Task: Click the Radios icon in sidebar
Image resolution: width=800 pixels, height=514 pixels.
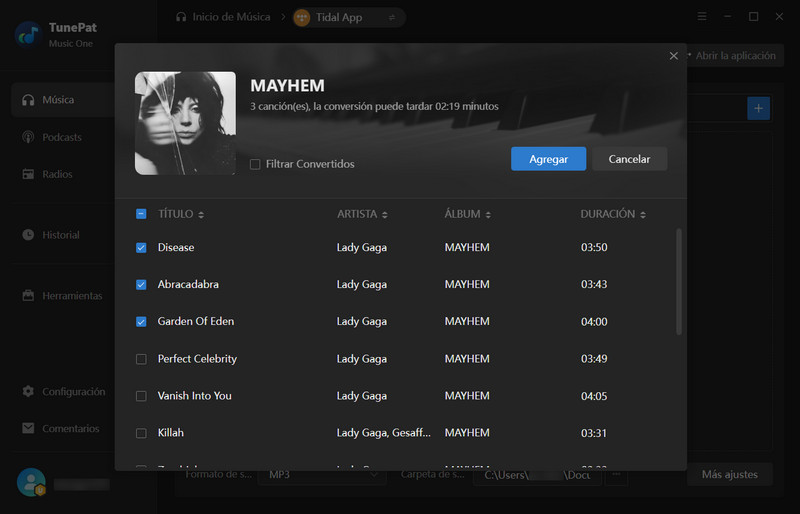Action: pos(28,174)
